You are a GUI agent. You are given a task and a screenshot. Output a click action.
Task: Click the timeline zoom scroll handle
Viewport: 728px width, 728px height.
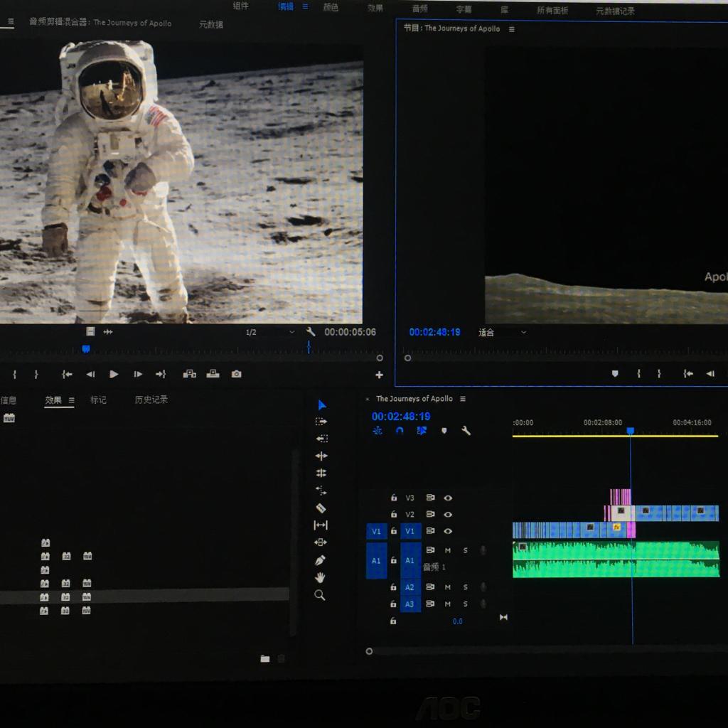(x=369, y=651)
